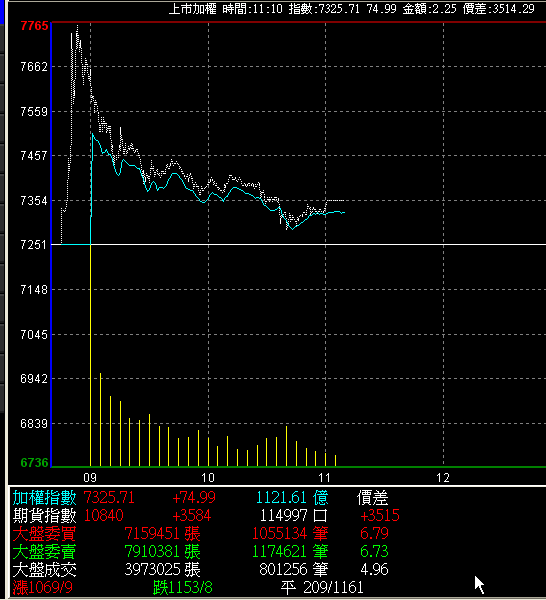546x600 pixels.
Task: Click the 上市加權 title in the header
Action: 192,9
